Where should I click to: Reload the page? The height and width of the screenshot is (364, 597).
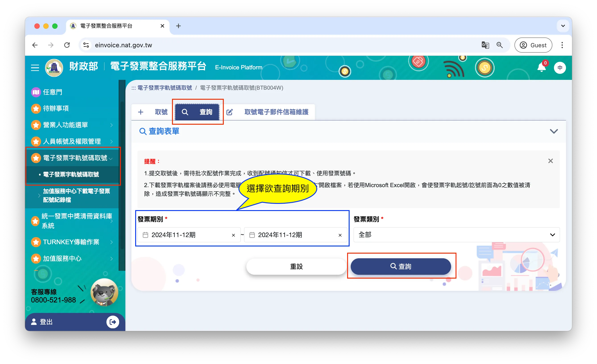pos(67,45)
